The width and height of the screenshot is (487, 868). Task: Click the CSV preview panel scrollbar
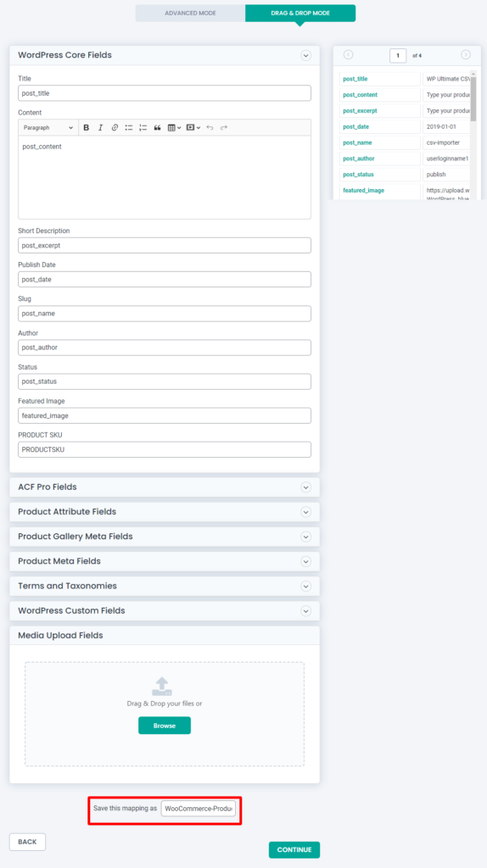(473, 98)
